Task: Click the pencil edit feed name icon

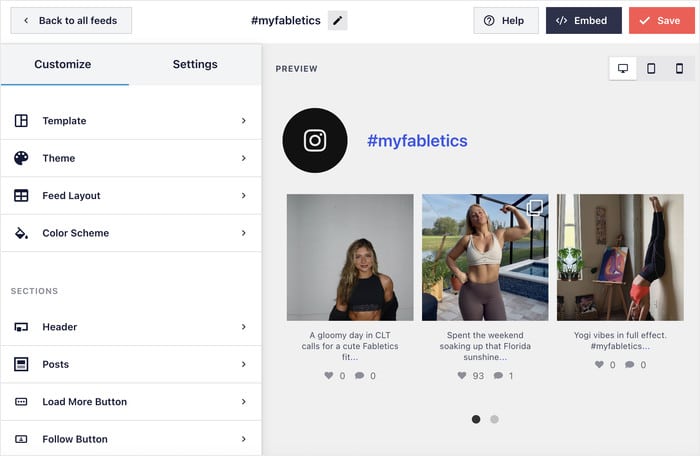Action: 338,21
